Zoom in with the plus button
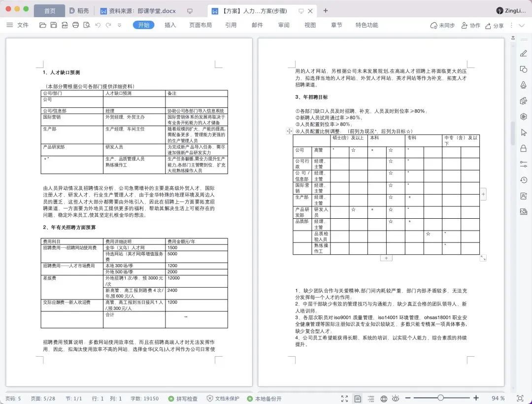532x404 pixels. click(476, 398)
